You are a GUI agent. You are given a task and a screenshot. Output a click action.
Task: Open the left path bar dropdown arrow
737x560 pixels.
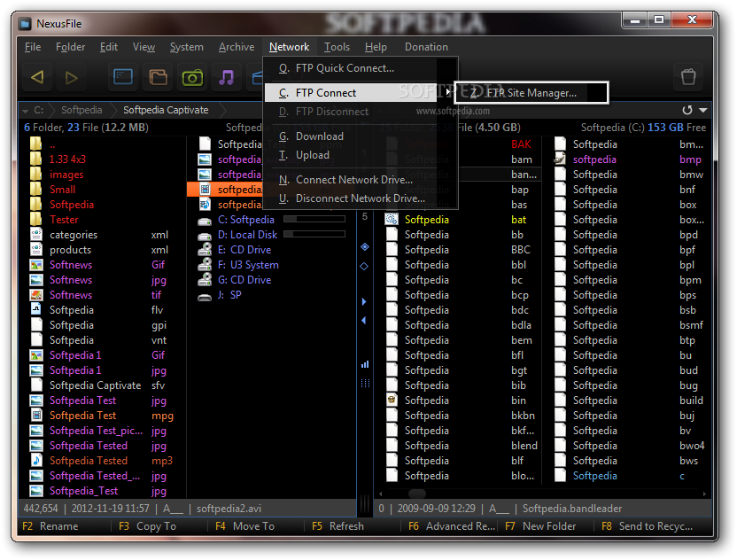(x=25, y=111)
